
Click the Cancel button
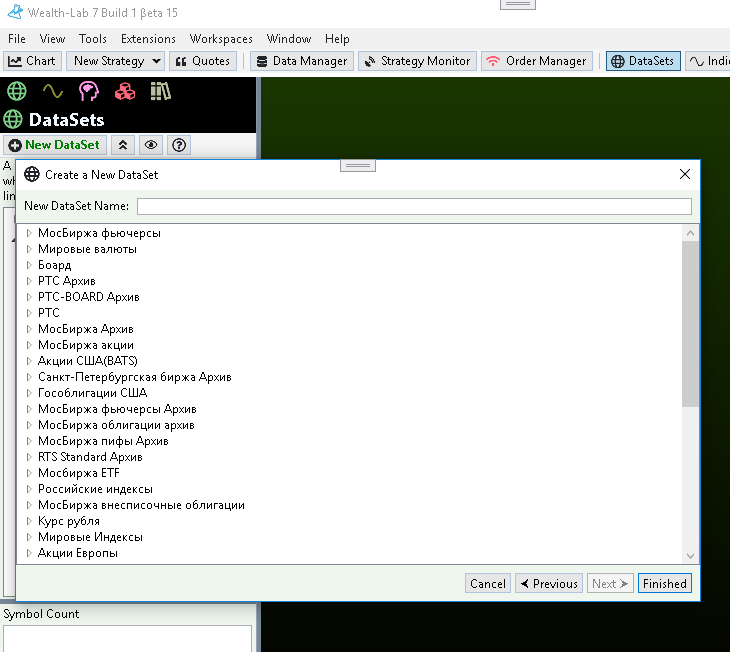point(487,584)
